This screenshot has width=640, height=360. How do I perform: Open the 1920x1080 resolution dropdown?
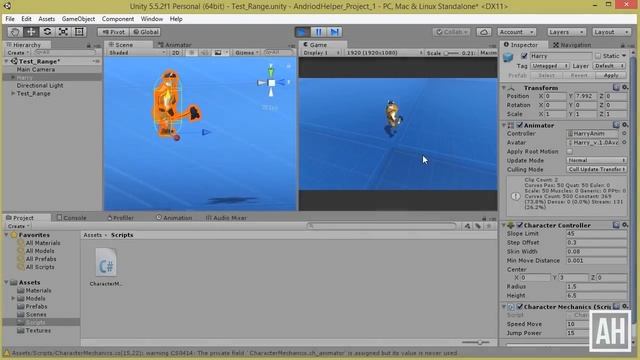pyautogui.click(x=384, y=53)
